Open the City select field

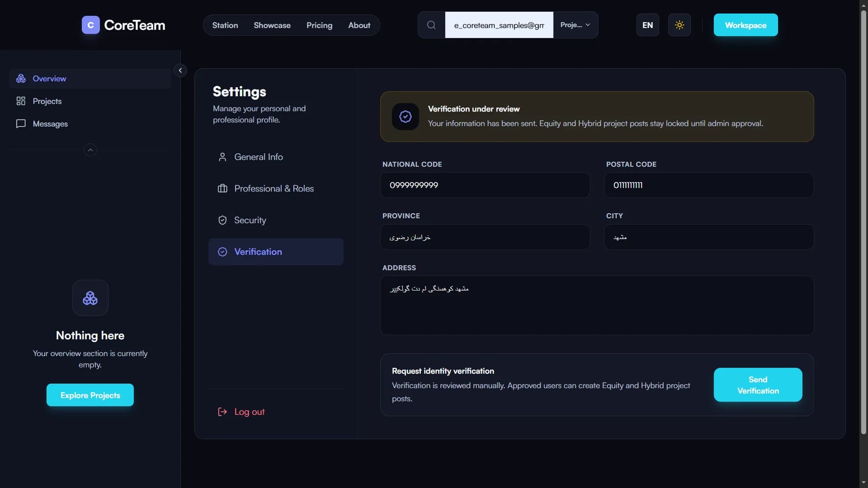(709, 237)
